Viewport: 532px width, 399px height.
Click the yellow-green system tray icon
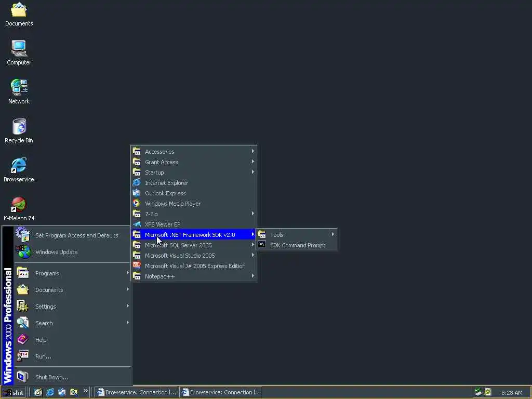coord(488,392)
